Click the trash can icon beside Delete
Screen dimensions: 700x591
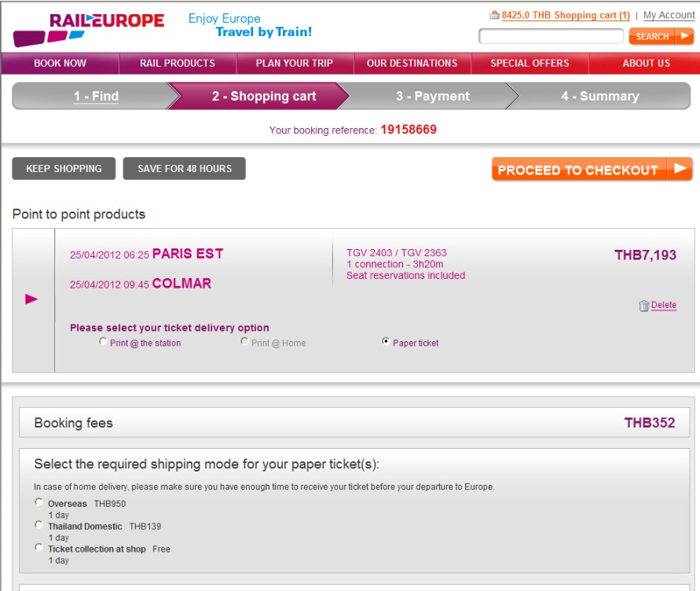tap(643, 306)
